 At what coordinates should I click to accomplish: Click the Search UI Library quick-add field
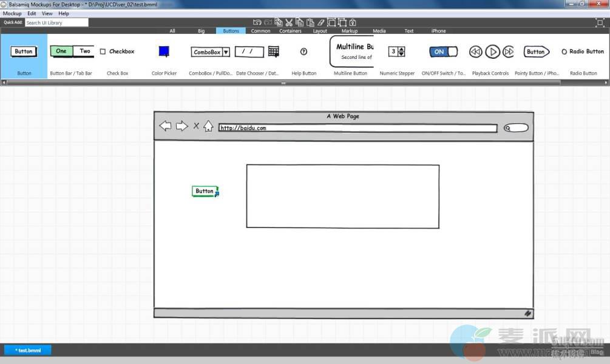(x=56, y=22)
